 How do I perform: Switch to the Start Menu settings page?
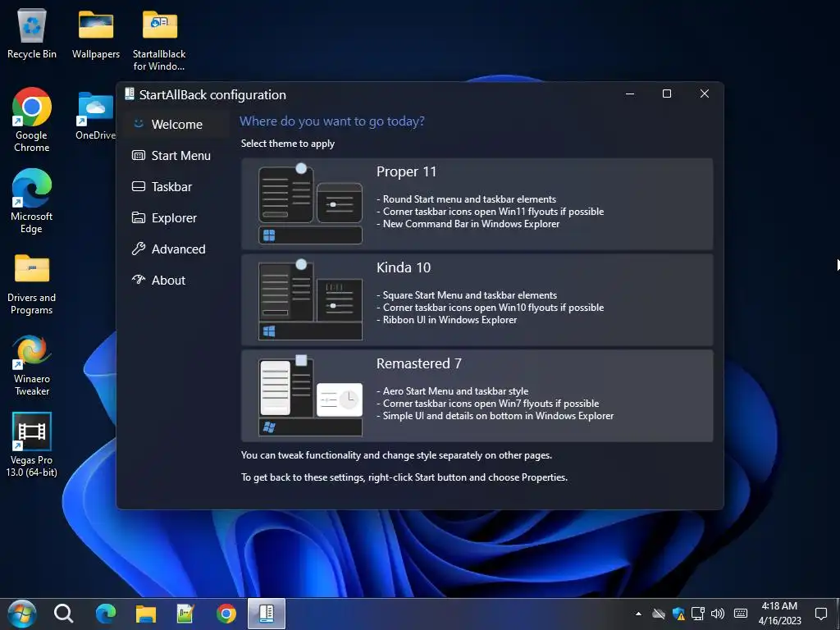[171, 155]
